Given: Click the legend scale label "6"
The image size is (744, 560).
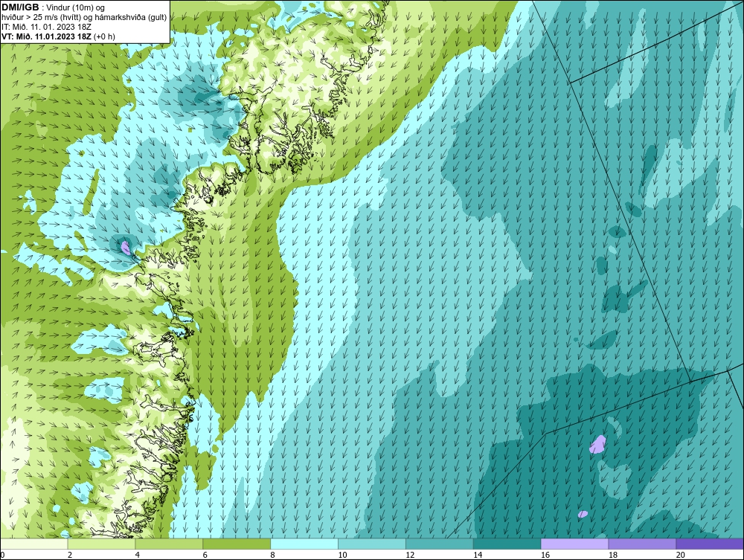Looking at the screenshot, I should (205, 555).
